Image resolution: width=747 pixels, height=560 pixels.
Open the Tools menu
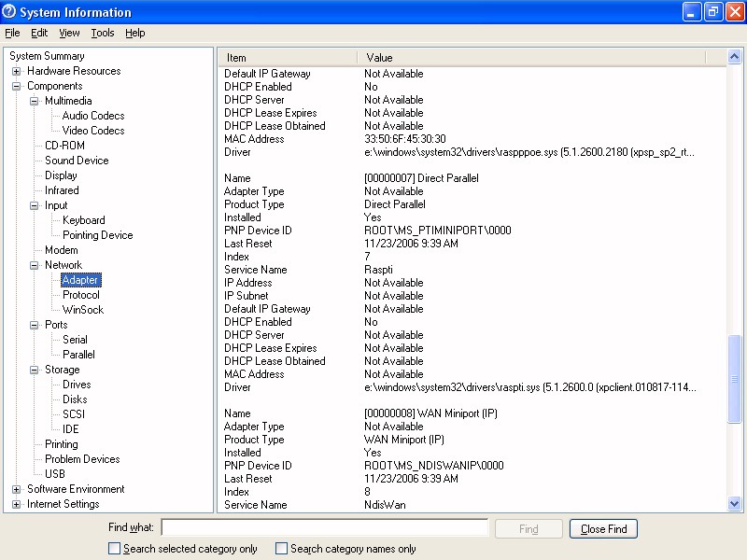pyautogui.click(x=103, y=33)
